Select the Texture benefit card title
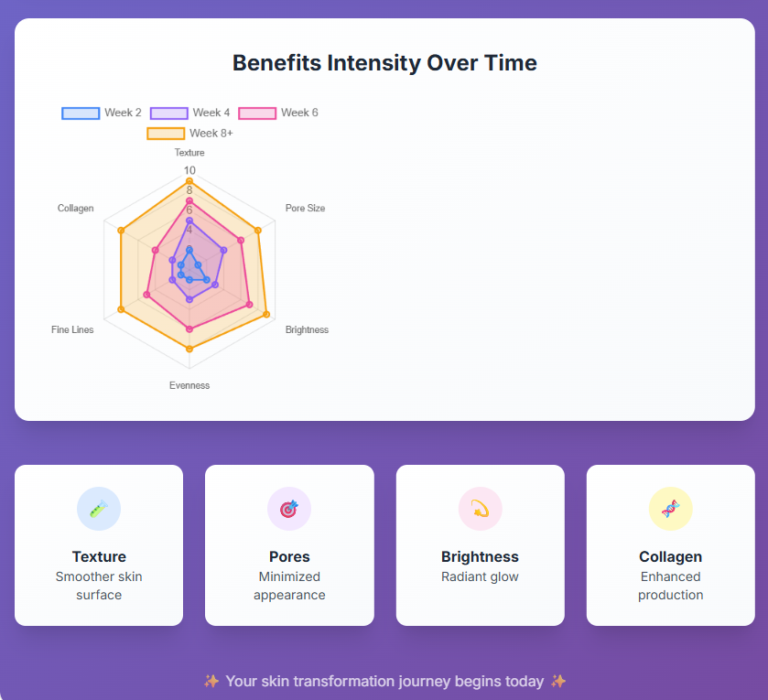This screenshot has width=768, height=700. 99,556
